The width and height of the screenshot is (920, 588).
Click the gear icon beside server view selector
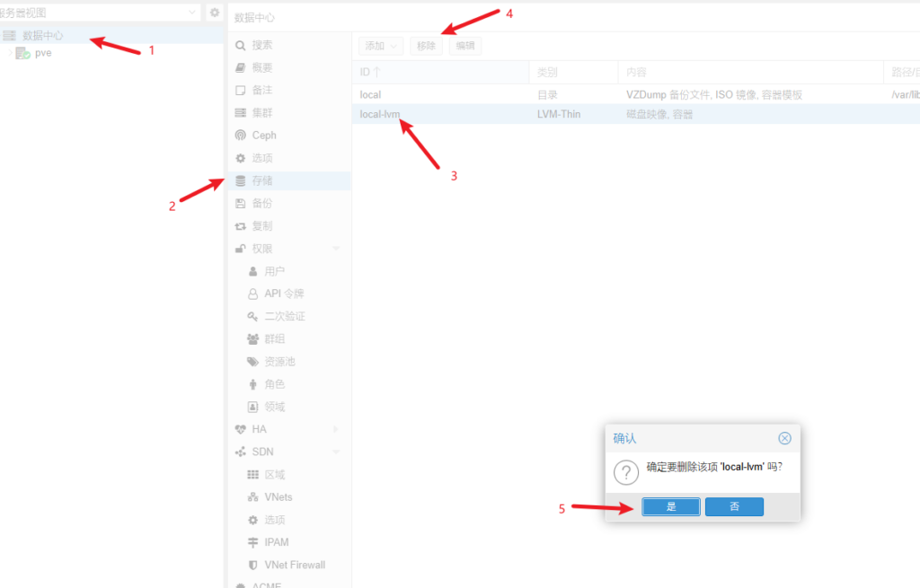point(215,13)
